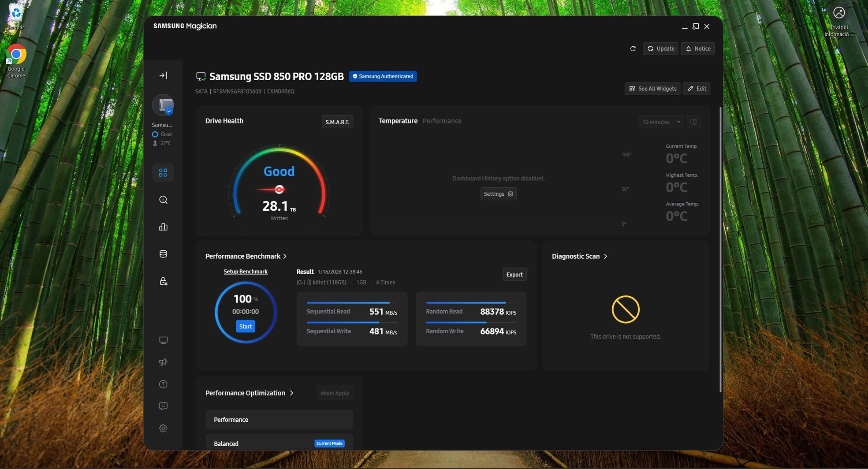Maximize the Samsung Magician window
The height and width of the screenshot is (469, 868).
coord(696,26)
